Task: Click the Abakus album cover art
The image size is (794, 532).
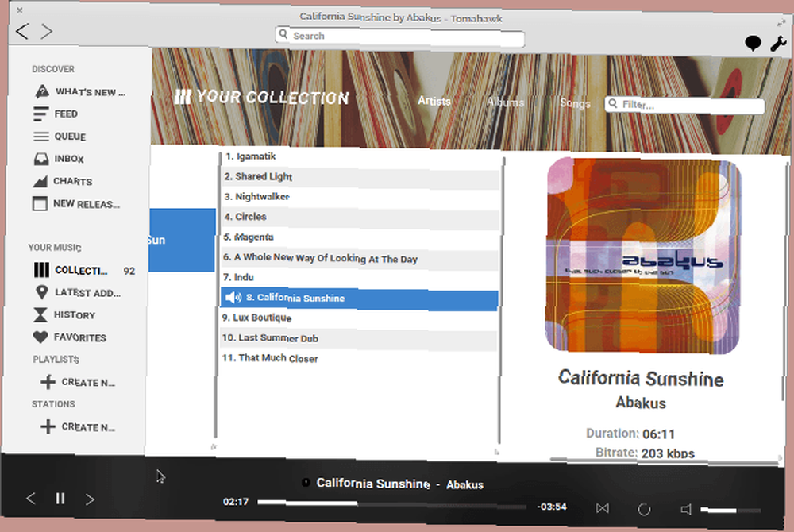Action: [x=643, y=255]
